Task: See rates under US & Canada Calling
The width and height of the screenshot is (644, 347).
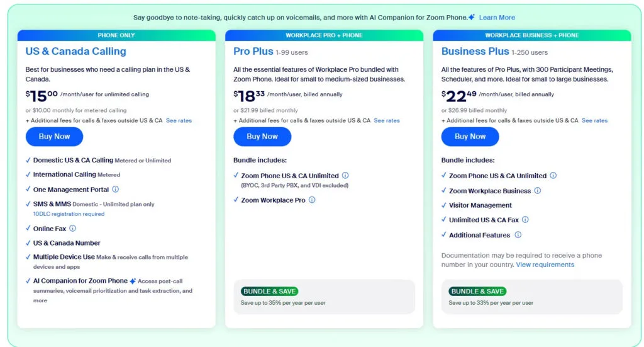Action: [x=179, y=120]
